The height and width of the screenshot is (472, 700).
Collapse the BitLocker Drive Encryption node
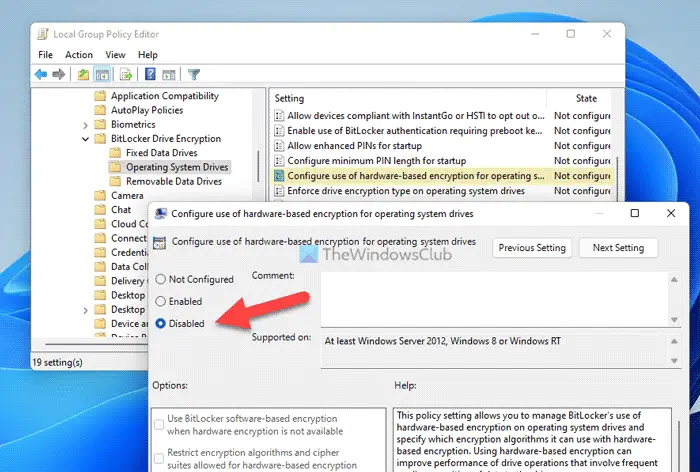[85, 139]
